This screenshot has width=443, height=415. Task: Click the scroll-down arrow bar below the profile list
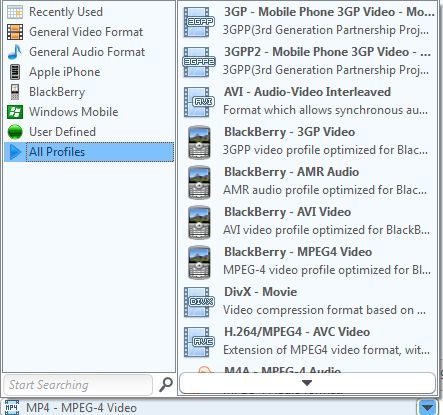coord(307,383)
